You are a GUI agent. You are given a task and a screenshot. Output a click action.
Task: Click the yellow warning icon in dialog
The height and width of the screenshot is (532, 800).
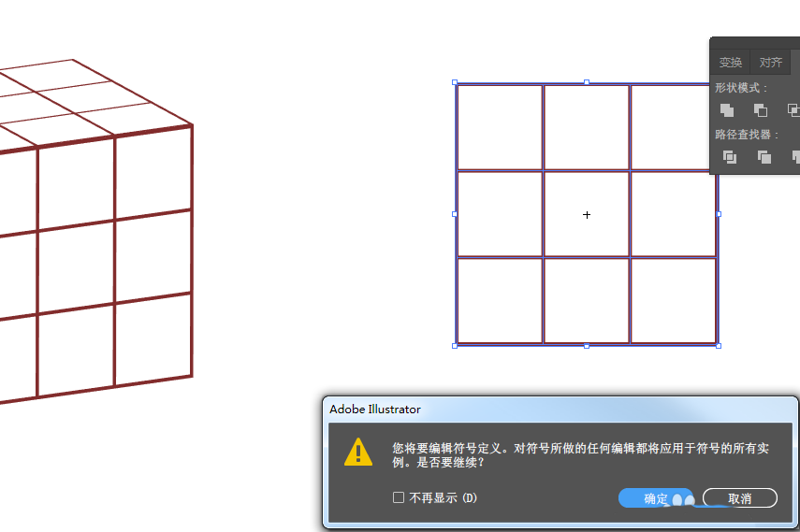click(x=358, y=452)
